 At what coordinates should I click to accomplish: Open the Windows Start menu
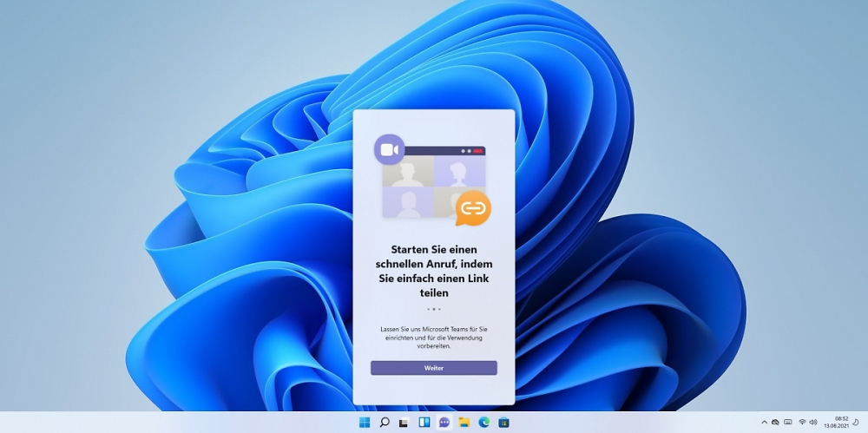[x=365, y=423]
